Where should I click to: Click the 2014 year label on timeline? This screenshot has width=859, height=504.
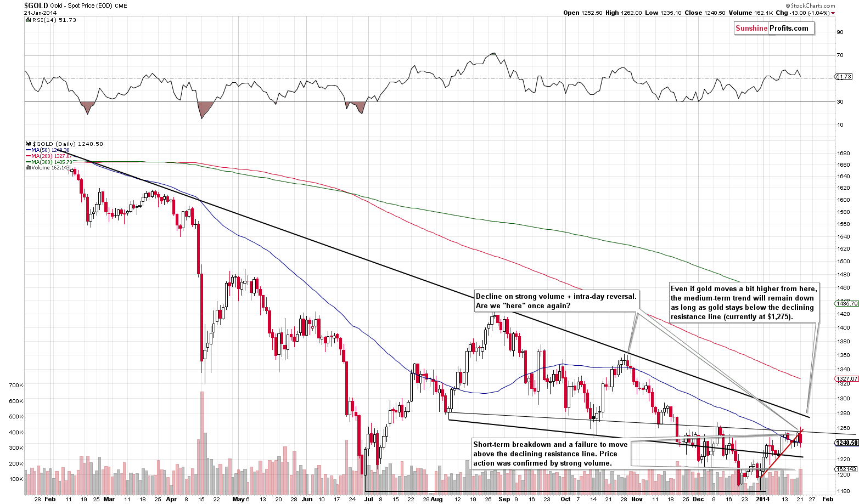click(762, 499)
